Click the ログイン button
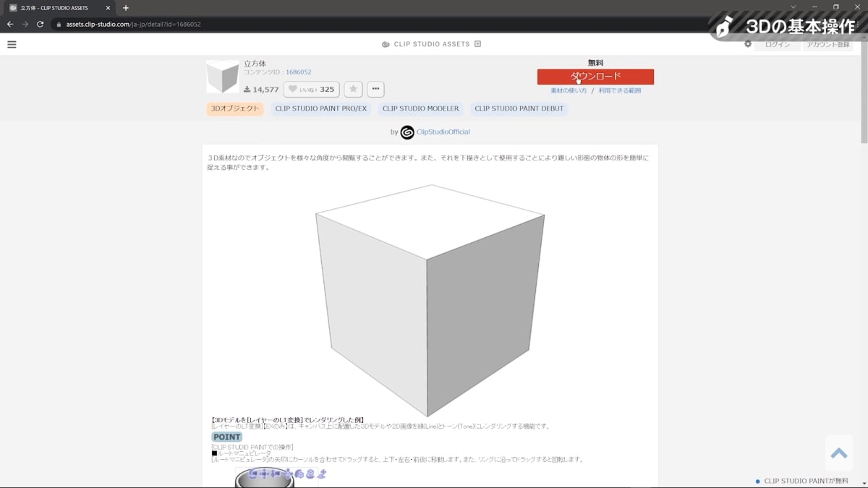 (x=778, y=45)
